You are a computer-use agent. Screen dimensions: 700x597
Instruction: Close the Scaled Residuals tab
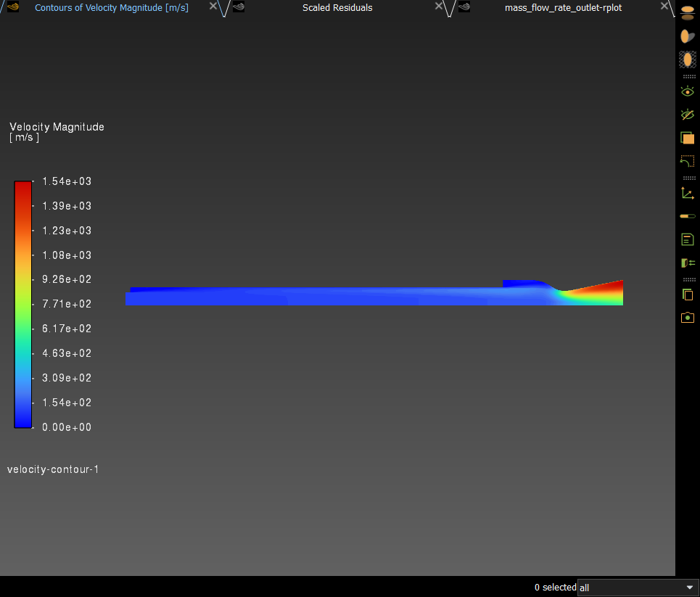click(439, 7)
